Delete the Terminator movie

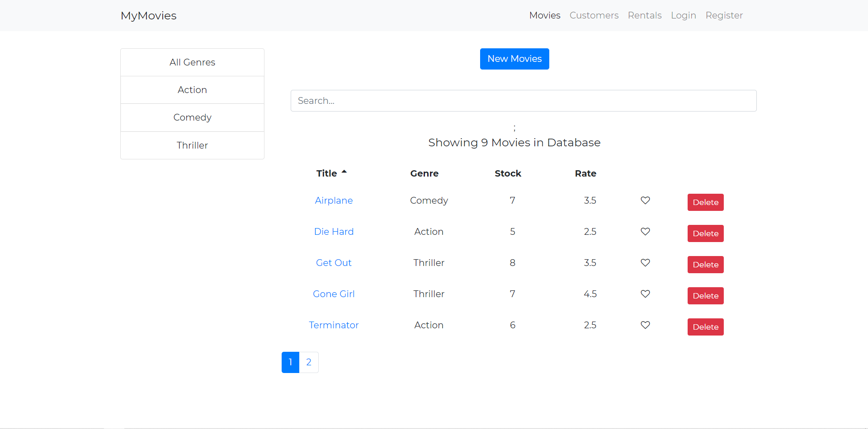coord(705,327)
